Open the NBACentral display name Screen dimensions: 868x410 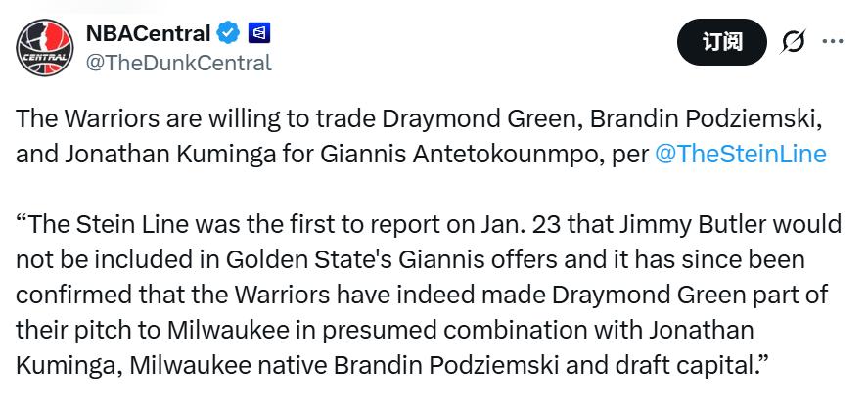148,34
